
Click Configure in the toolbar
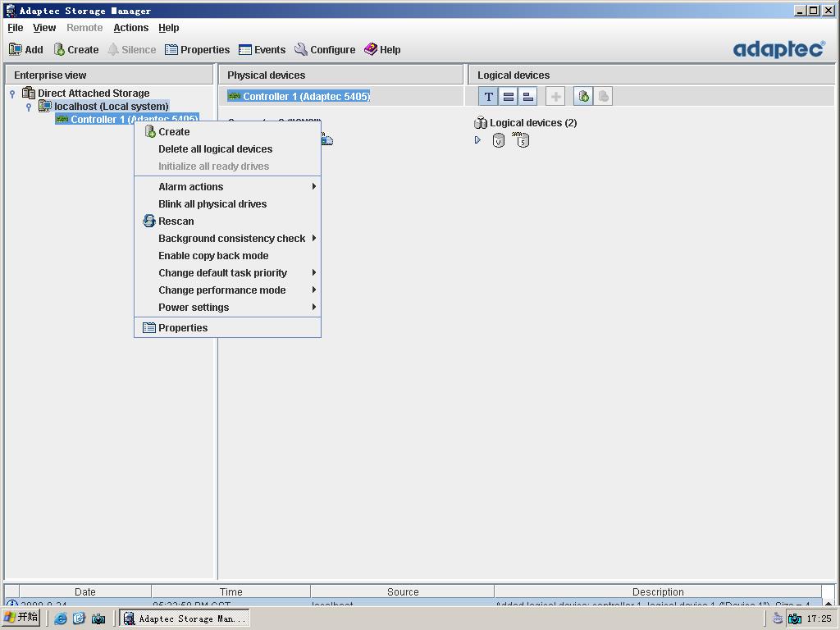click(x=325, y=49)
